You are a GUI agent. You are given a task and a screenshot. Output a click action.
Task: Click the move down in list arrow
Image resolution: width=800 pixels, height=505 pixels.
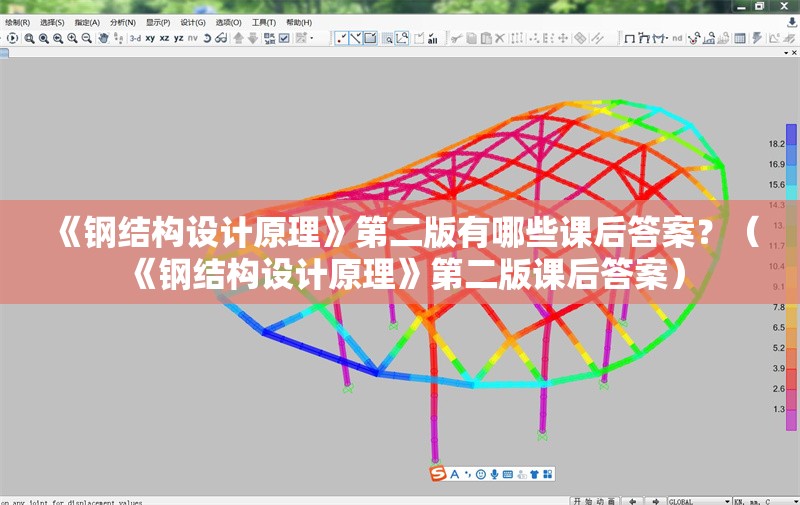coord(253,38)
